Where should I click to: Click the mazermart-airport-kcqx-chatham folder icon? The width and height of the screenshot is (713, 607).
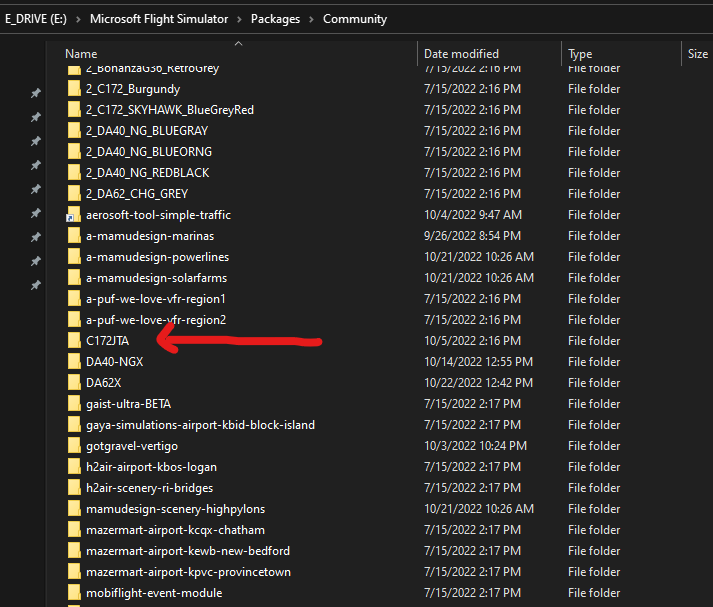tap(74, 530)
